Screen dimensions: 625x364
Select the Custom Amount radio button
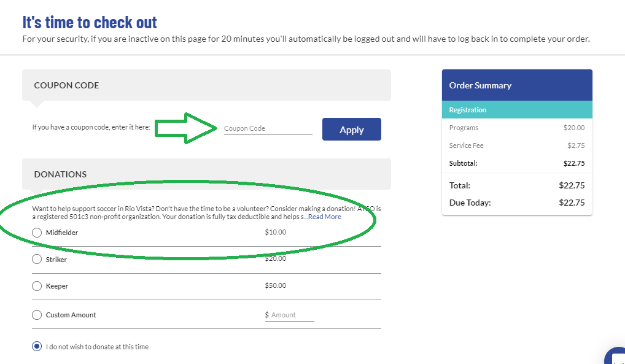click(37, 315)
